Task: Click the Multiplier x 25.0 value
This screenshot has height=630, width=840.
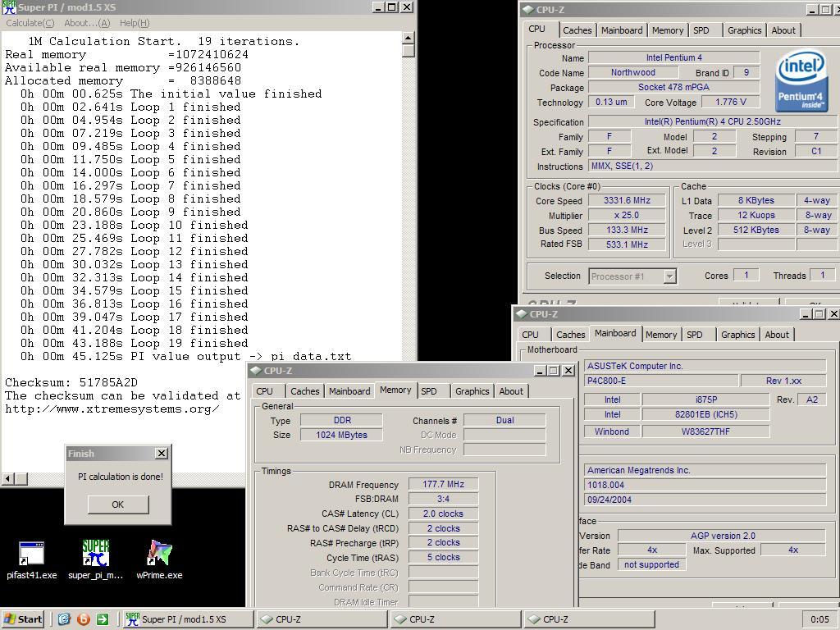Action: coord(627,215)
